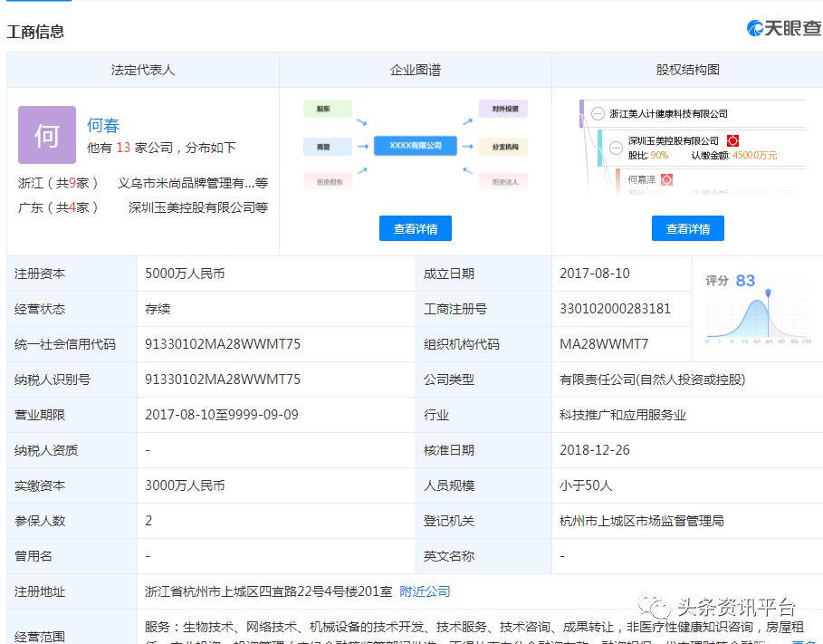The image size is (823, 644).
Task: Click the 股比: 90% share ratio
Action: 647,156
